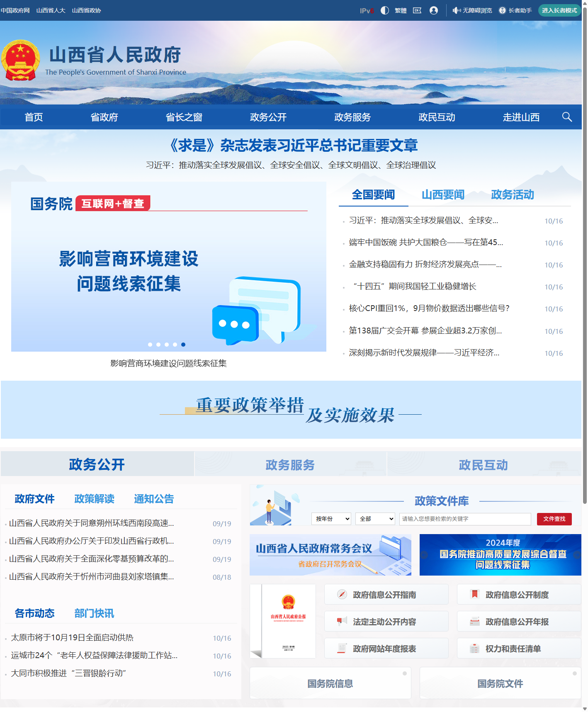Select the first carousel indicator dot
This screenshot has height=712, width=588.
click(x=150, y=345)
